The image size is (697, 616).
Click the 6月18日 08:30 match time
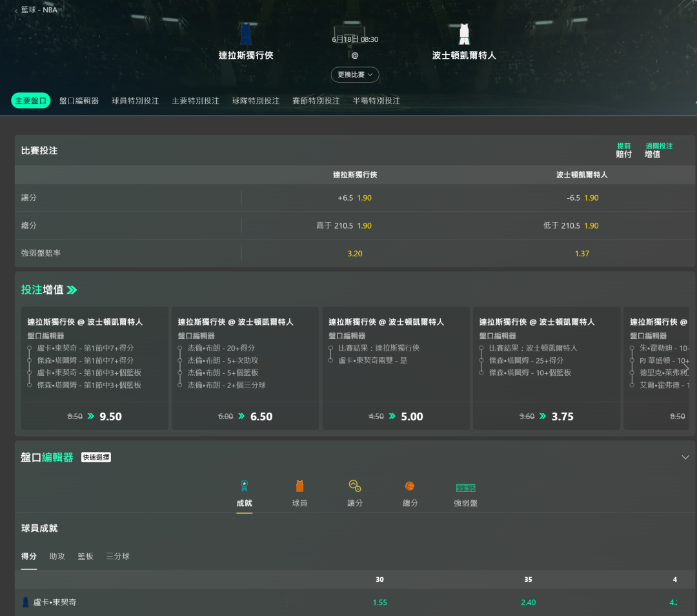pos(355,39)
